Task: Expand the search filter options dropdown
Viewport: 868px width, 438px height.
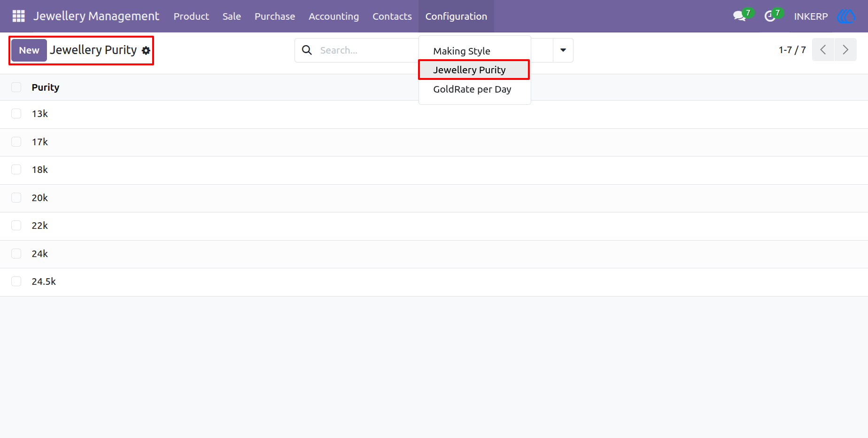Action: pyautogui.click(x=563, y=50)
